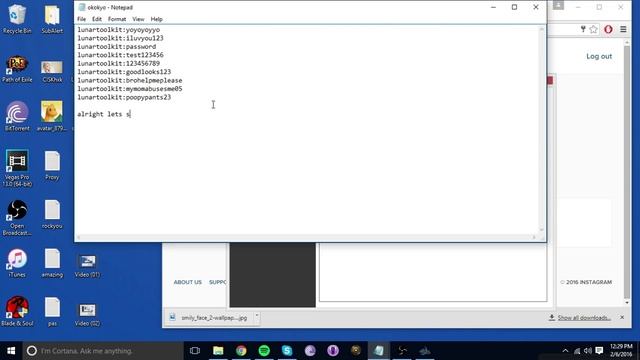Open the Recycle Bin desktop icon
Viewport: 640px width, 360px height.
(x=17, y=19)
